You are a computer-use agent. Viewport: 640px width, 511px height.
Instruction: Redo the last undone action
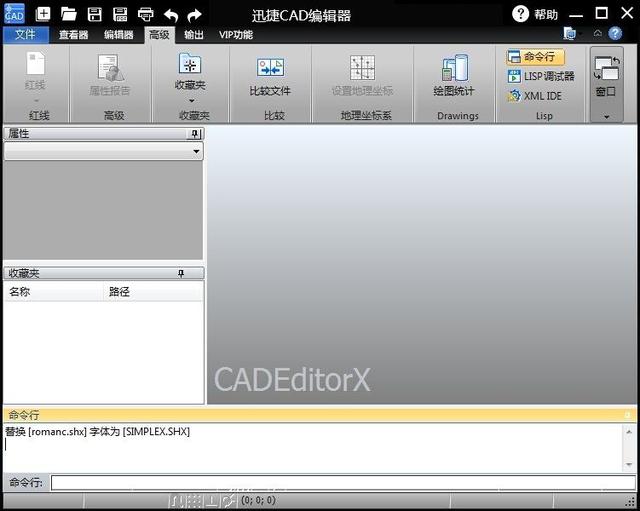[194, 16]
